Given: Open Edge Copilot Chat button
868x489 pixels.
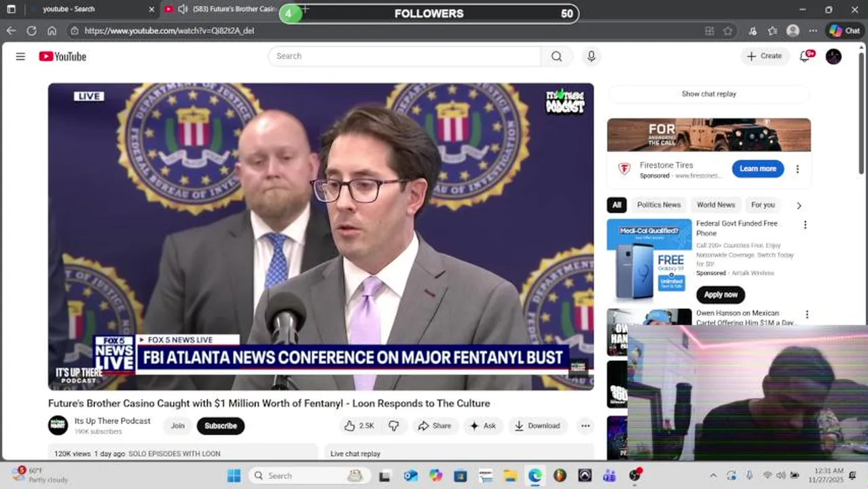Looking at the screenshot, I should click(844, 31).
